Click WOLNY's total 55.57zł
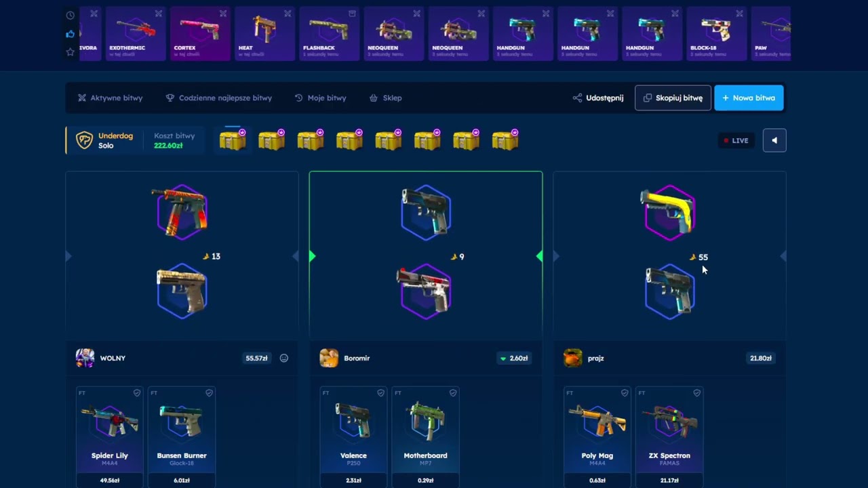 (x=256, y=358)
